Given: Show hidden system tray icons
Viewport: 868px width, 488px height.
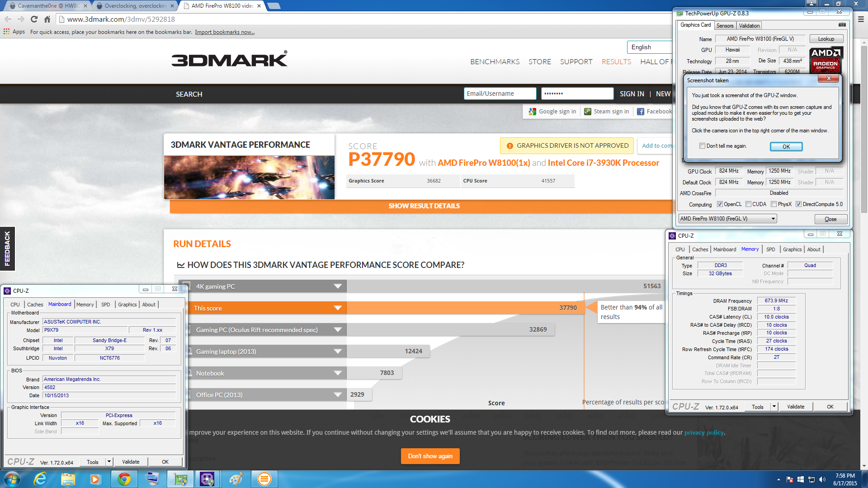Looking at the screenshot, I should [778, 479].
